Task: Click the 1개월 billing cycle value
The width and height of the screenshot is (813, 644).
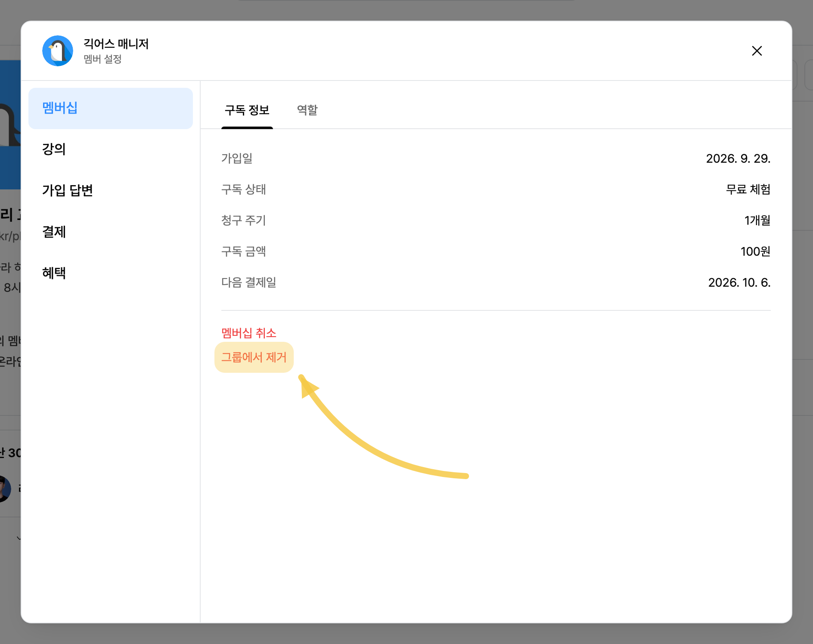Action: 757,220
